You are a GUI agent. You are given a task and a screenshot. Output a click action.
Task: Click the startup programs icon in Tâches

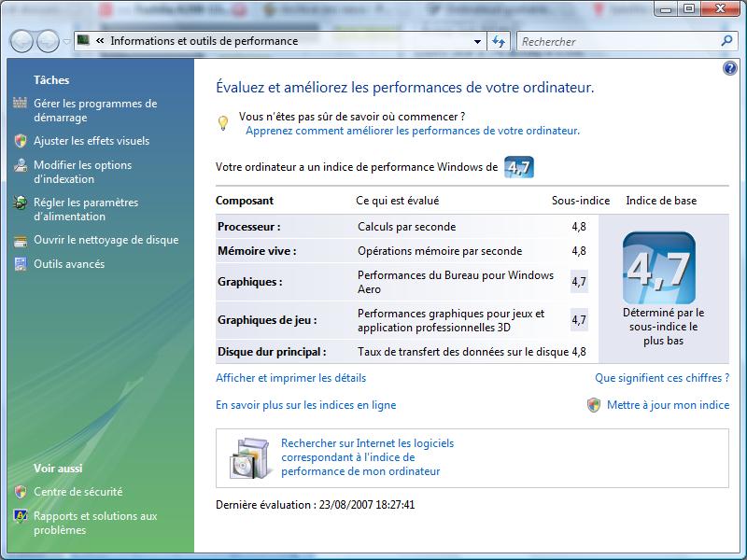pyautogui.click(x=21, y=104)
